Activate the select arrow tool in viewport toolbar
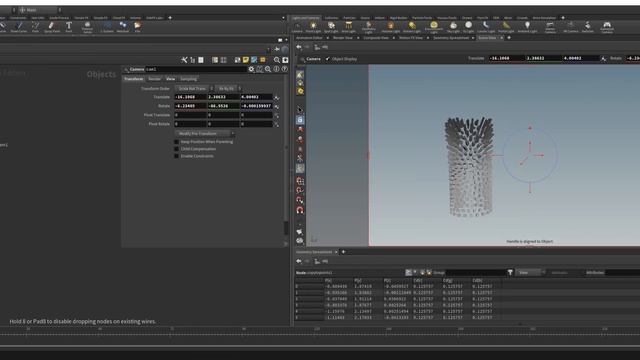The height and width of the screenshot is (360, 640). point(300,110)
